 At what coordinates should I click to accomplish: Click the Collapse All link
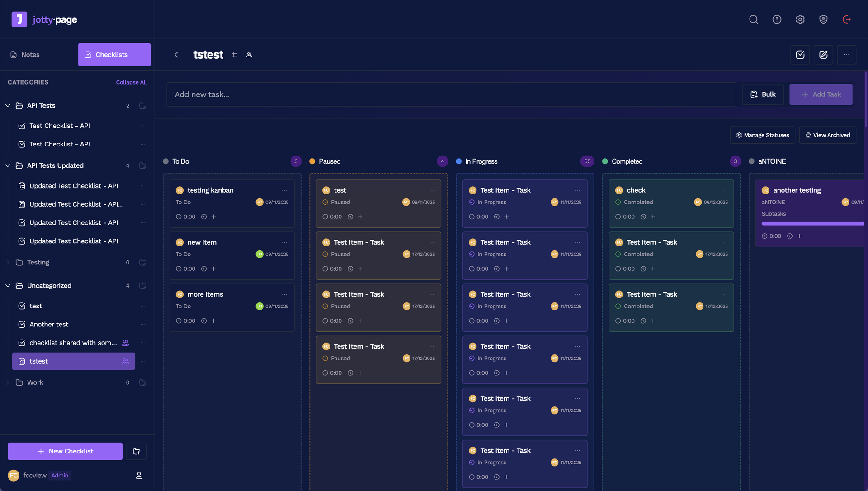click(131, 82)
